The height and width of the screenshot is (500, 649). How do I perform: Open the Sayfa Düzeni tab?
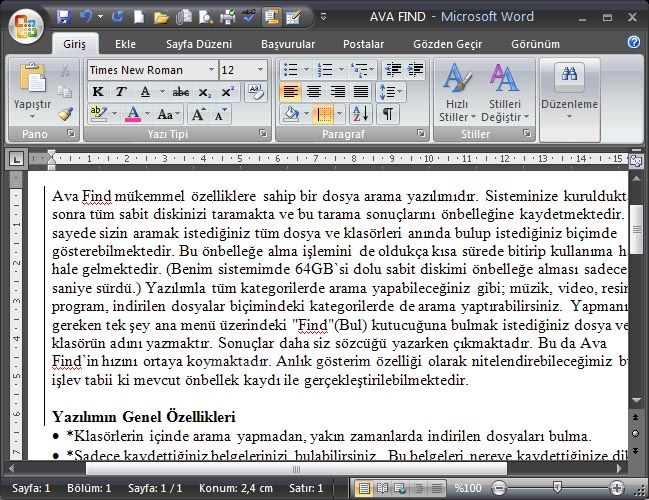tap(199, 44)
